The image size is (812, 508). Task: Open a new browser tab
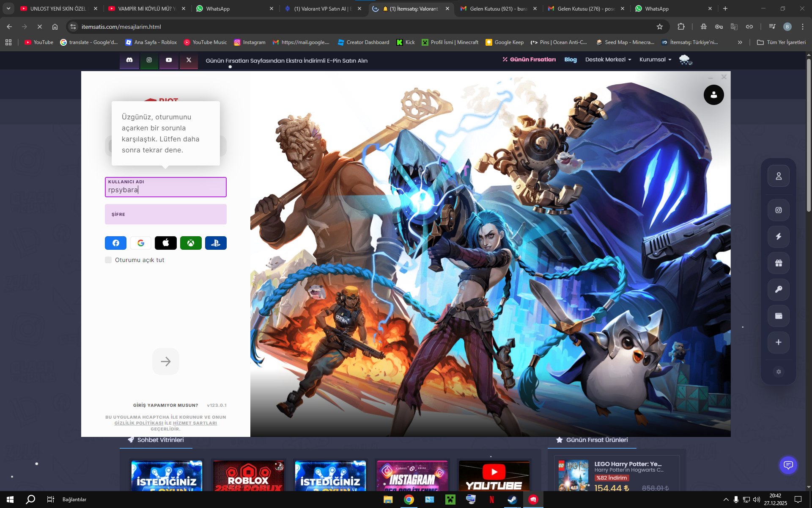(x=725, y=8)
